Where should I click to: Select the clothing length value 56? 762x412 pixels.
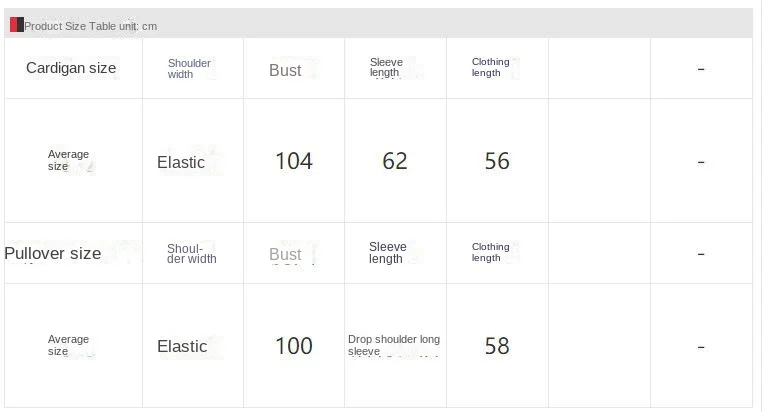(x=497, y=161)
